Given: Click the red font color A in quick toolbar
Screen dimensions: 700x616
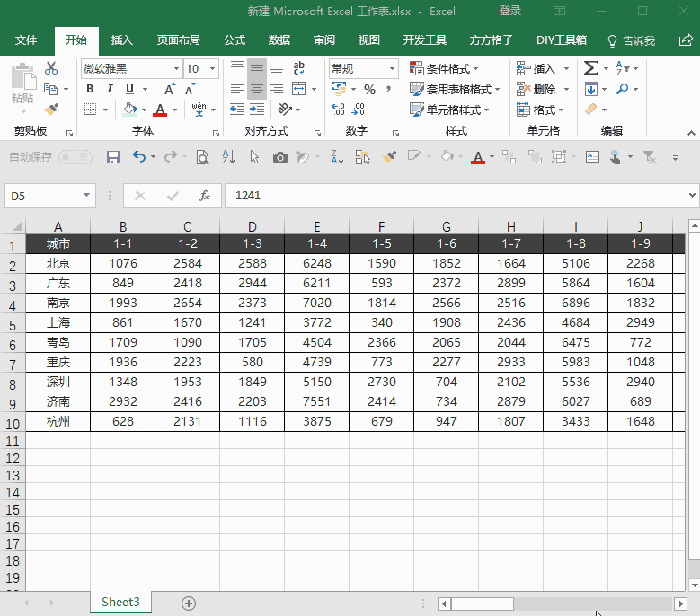Looking at the screenshot, I should point(478,157).
